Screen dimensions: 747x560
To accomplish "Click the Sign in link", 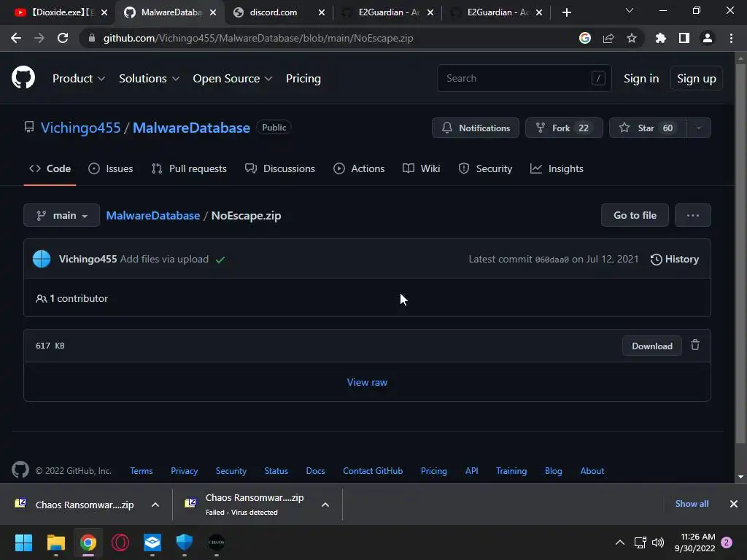I will tap(640, 79).
